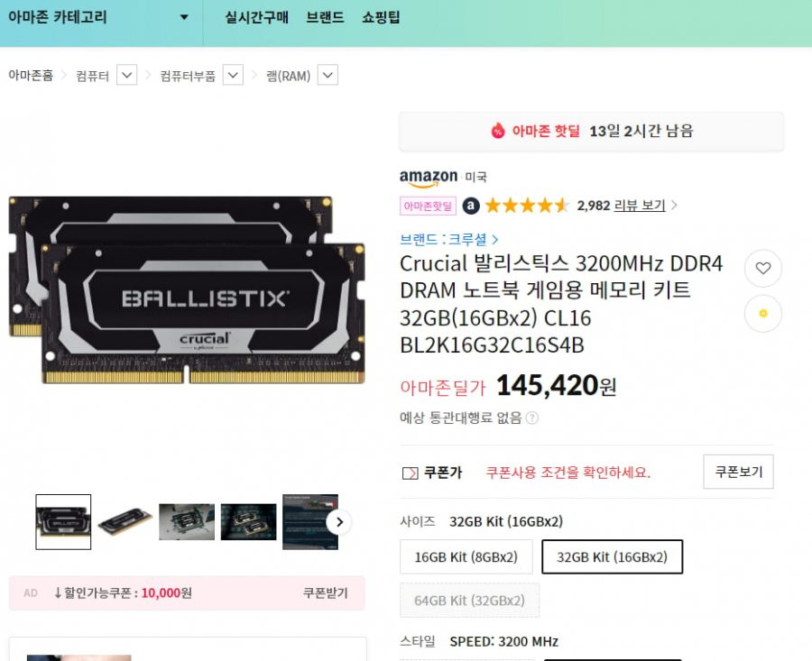Select the 16GB Kit (8GBx2) size option
Screen dimensions: 812x661
click(466, 557)
